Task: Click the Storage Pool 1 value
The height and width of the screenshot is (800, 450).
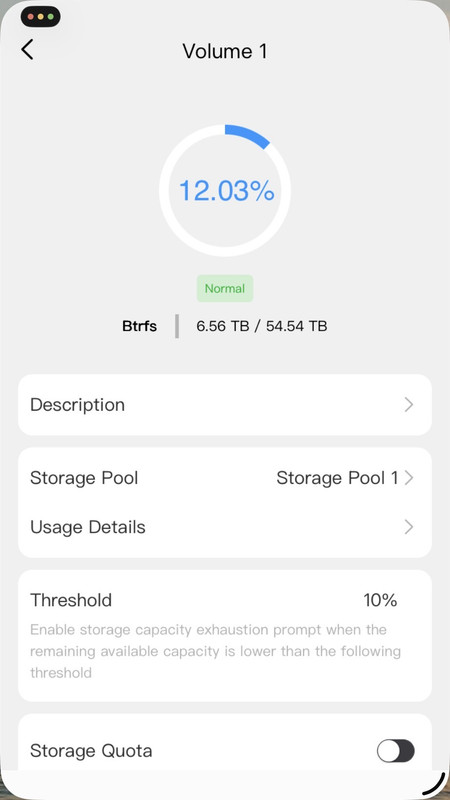Action: (337, 478)
